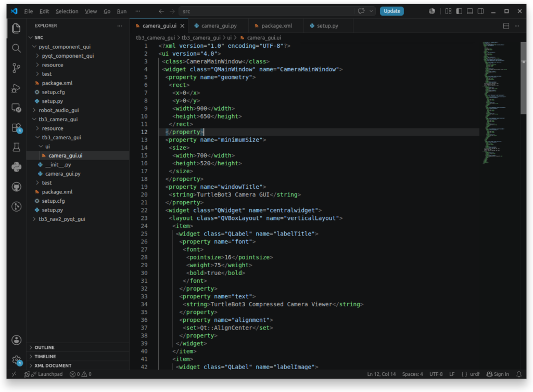This screenshot has width=533, height=392.
Task: Click Ln 12, Col 14 position indicator
Action: 382,374
